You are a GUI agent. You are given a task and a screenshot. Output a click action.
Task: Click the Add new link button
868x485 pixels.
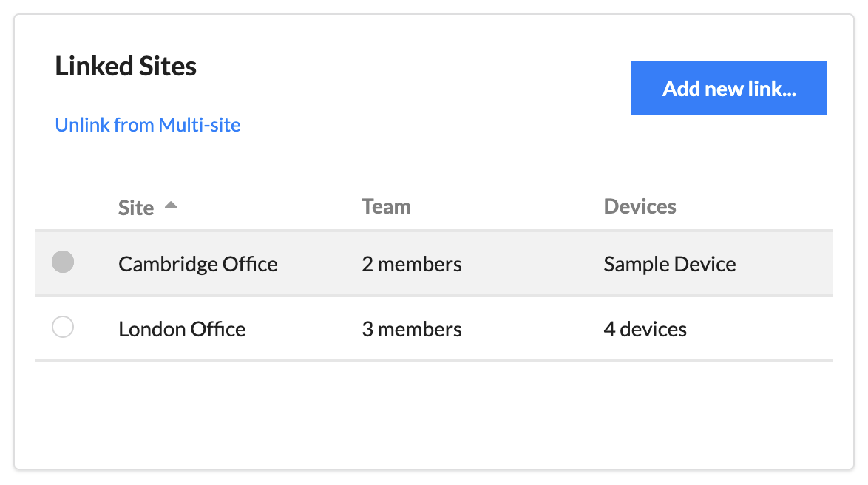tap(729, 88)
